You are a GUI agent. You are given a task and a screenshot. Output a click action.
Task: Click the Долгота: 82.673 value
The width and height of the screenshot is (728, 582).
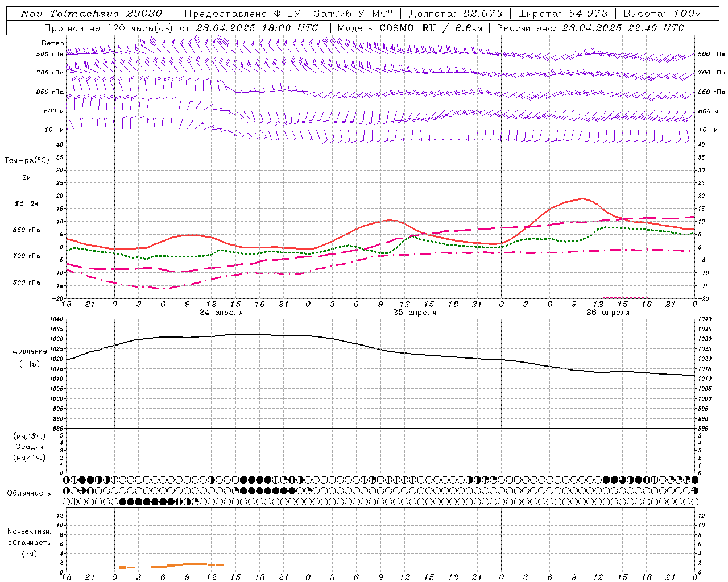456,14
